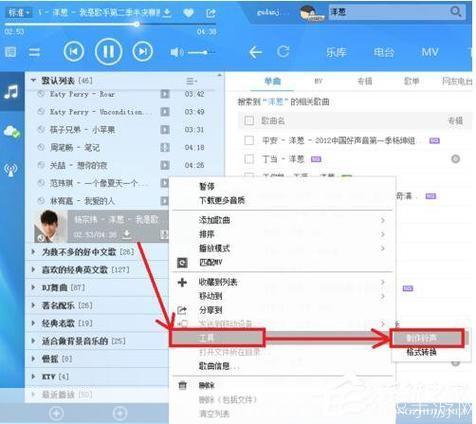This screenshot has width=476, height=424.
Task: Tick the checkbox for 平安 - 洋葱 song
Action: (249, 140)
